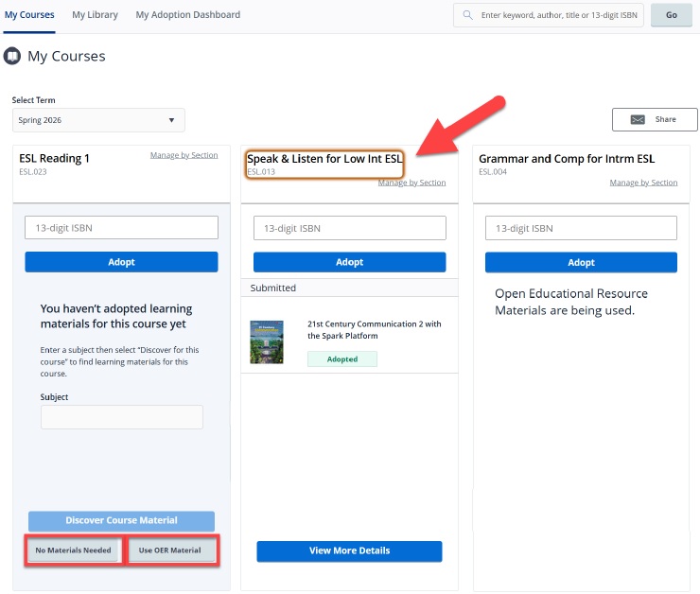
Task: Click the search magnifier icon
Action: [468, 15]
